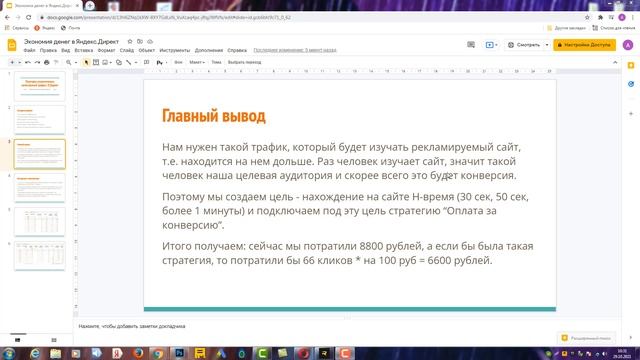Screen dimensions: 640x360
Task: Star the presentation title
Action: tap(130, 42)
